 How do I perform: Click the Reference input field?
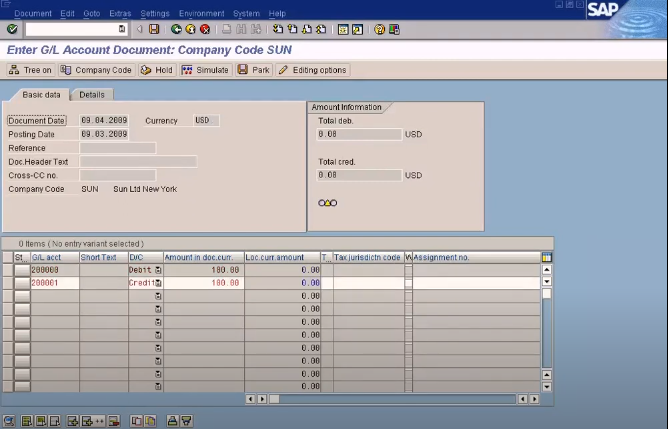pyautogui.click(x=118, y=148)
